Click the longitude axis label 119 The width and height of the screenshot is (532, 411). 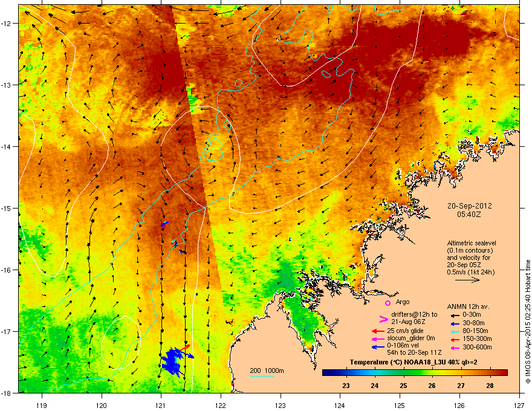pos(42,405)
